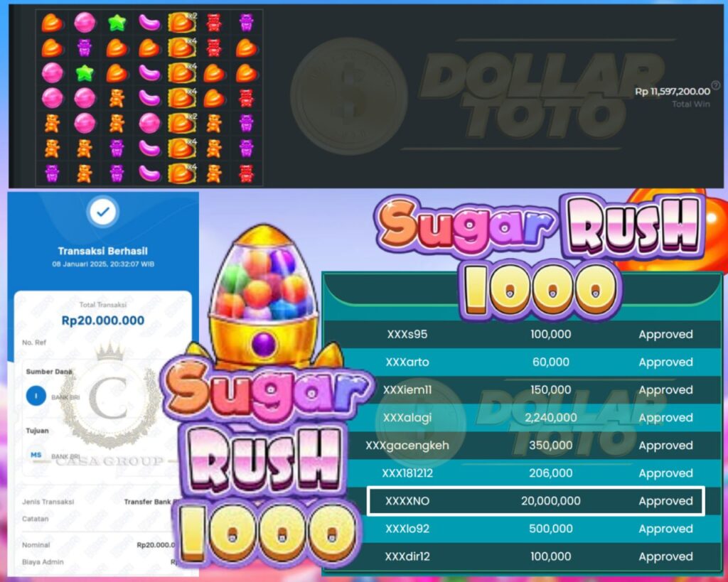Click the Sugar Rush 1000 title logo at top right

pyautogui.click(x=541, y=257)
